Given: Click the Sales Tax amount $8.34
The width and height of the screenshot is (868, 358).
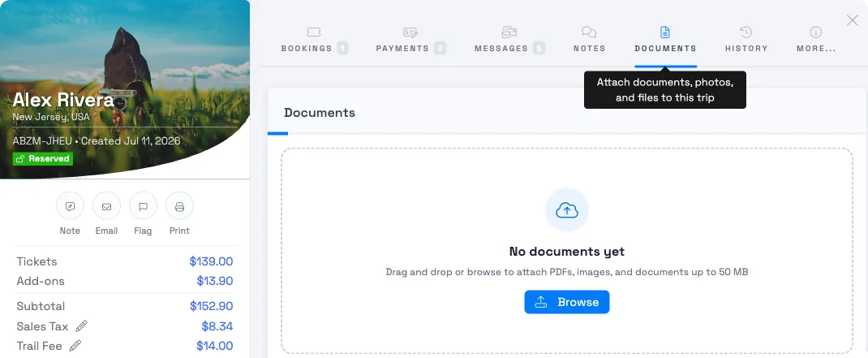Looking at the screenshot, I should click(217, 326).
